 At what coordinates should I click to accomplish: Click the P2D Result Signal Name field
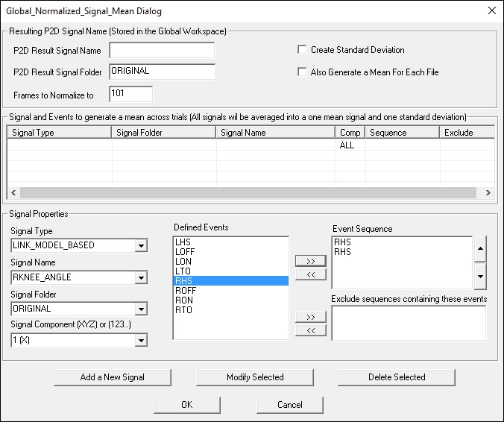162,51
